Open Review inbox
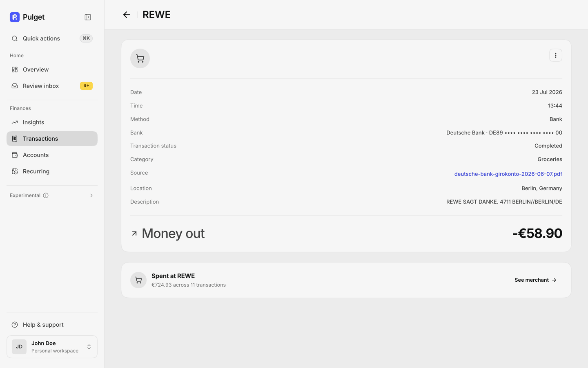 point(52,86)
